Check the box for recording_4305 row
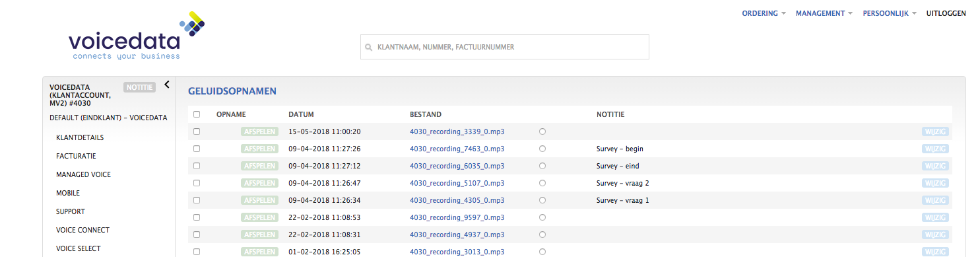Viewport: 980px width, 257px height. 197,200
